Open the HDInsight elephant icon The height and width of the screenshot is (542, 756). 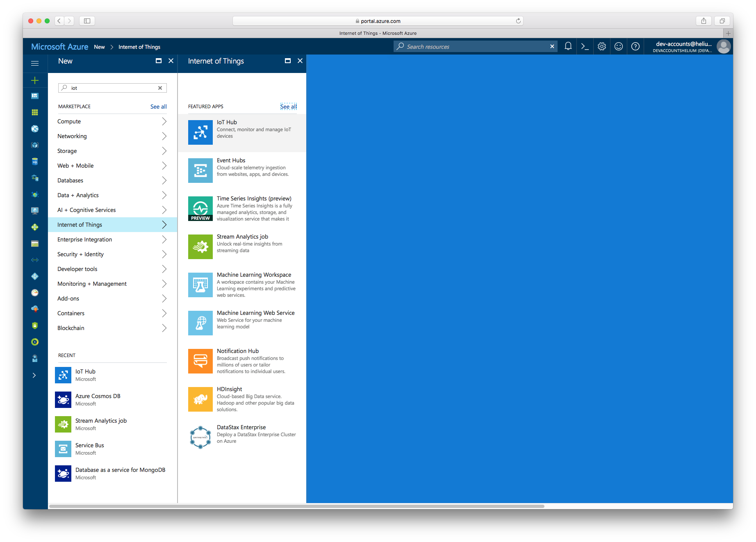coord(200,399)
